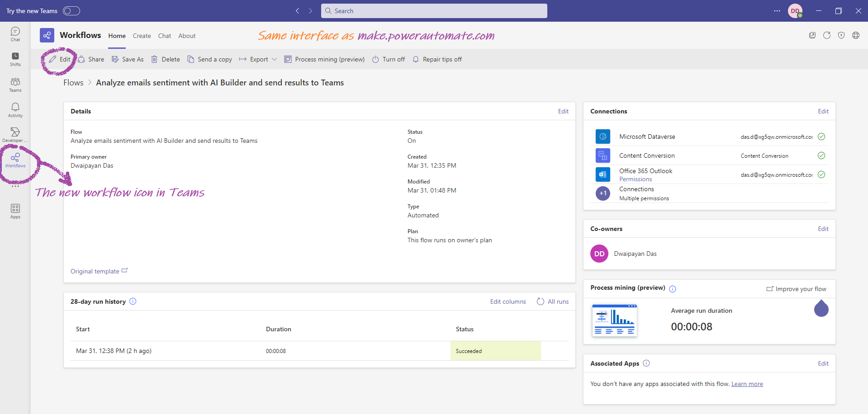Delete this flow

pyautogui.click(x=166, y=59)
